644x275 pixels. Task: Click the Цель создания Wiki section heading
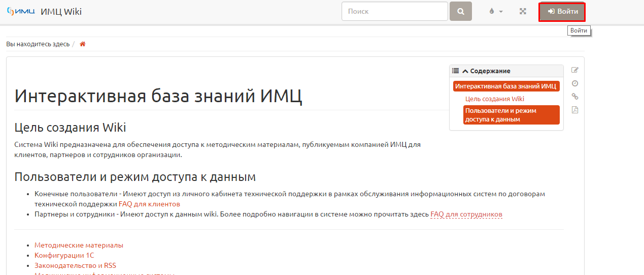[70, 127]
